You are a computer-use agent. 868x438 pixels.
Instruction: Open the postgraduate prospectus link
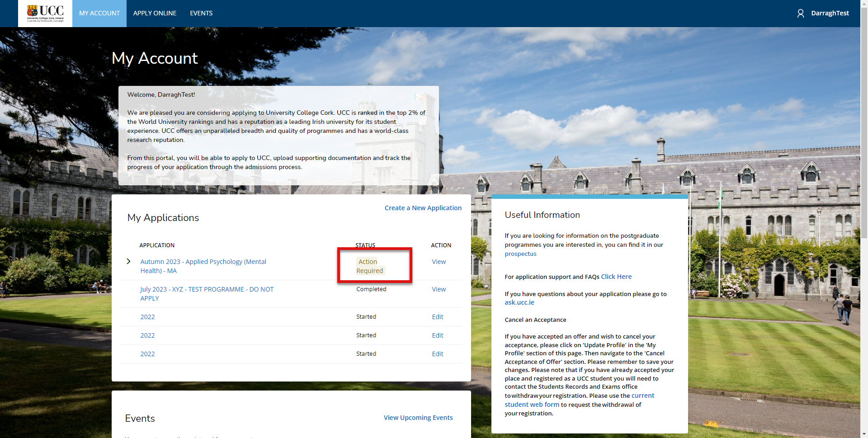[520, 254]
